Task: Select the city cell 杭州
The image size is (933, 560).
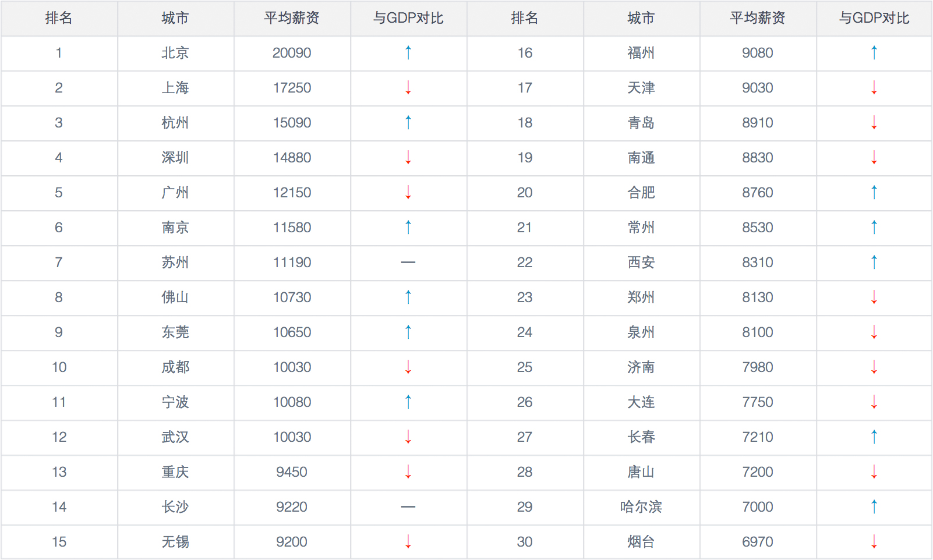Action: coord(175,123)
